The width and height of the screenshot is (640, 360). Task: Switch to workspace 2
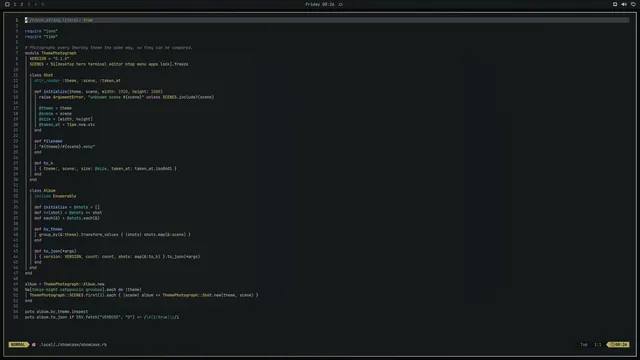pyautogui.click(x=22, y=4)
